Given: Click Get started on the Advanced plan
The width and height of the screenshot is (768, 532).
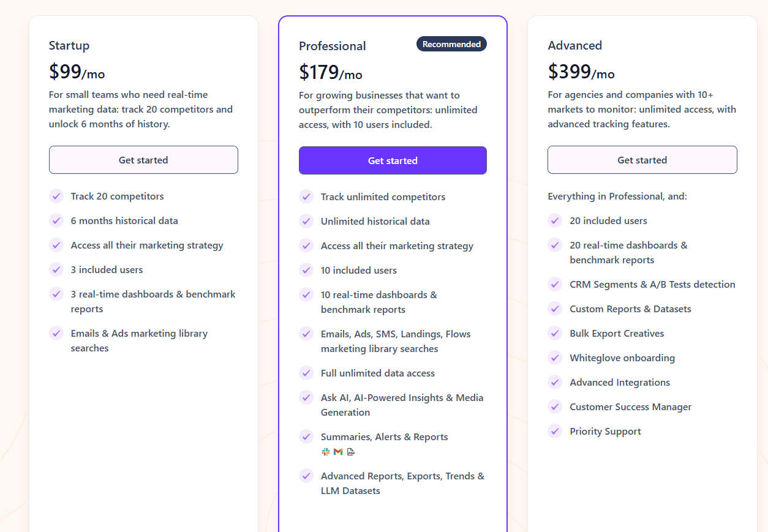Looking at the screenshot, I should 642,160.
